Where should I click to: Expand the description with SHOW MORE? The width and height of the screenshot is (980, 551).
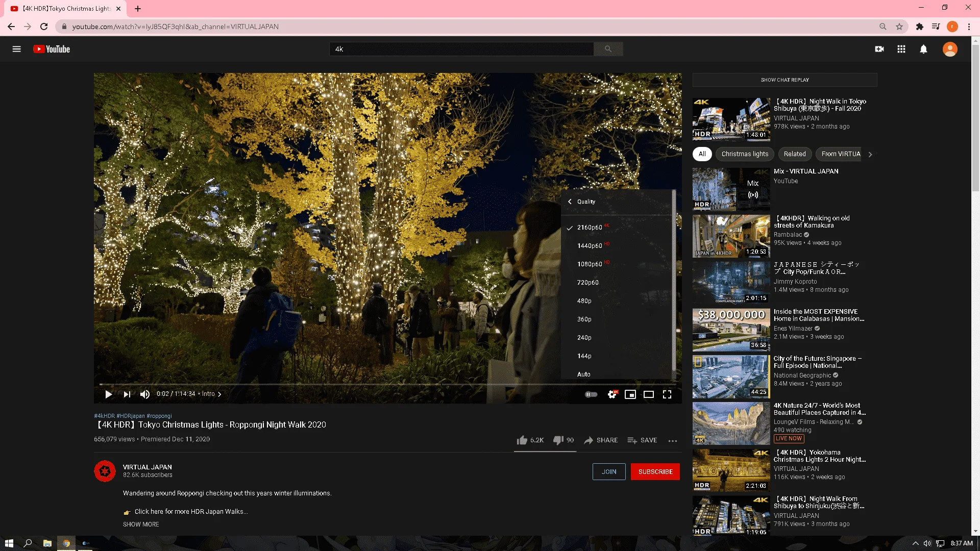[141, 524]
